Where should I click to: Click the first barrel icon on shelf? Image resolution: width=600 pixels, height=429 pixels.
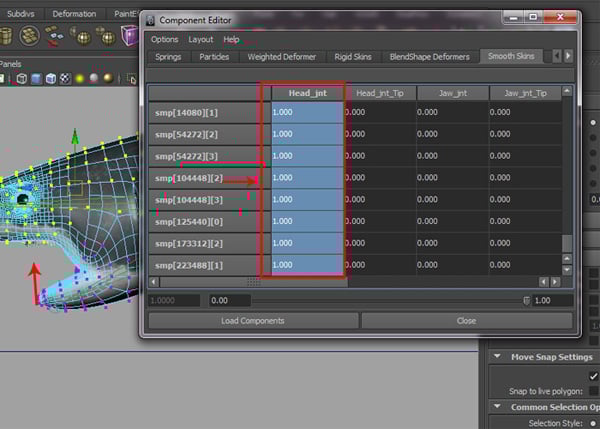pos(5,36)
